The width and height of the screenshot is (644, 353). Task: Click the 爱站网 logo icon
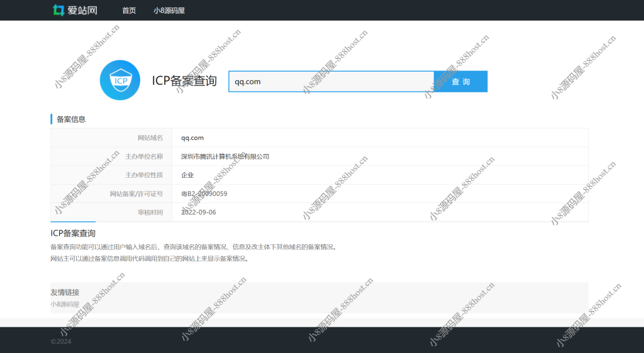[58, 10]
